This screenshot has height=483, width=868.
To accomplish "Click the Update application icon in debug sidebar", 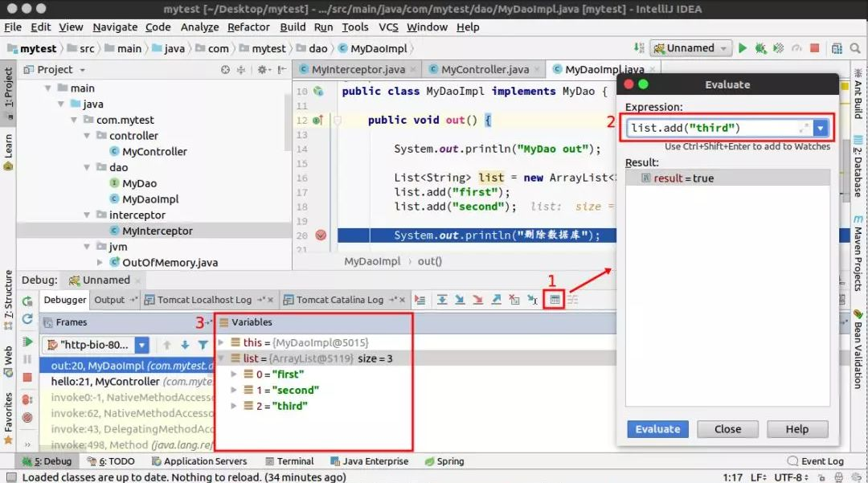I will pyautogui.click(x=27, y=319).
